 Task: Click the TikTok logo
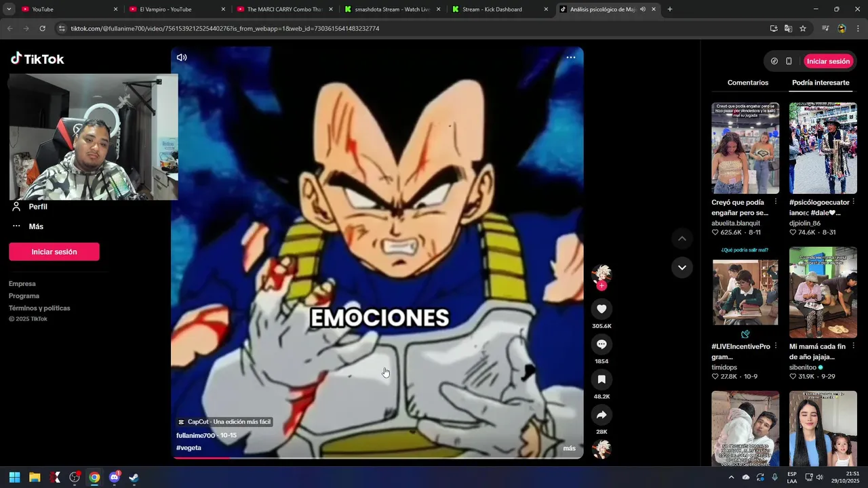pos(37,59)
